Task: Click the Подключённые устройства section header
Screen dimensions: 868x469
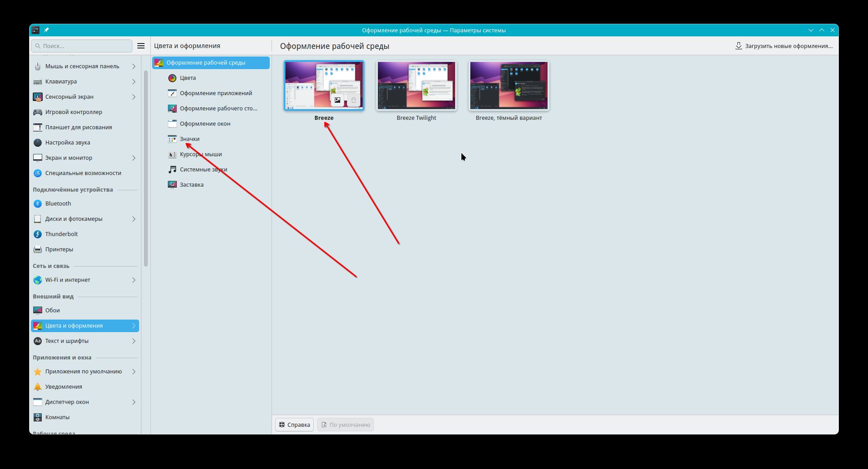Action: [73, 190]
